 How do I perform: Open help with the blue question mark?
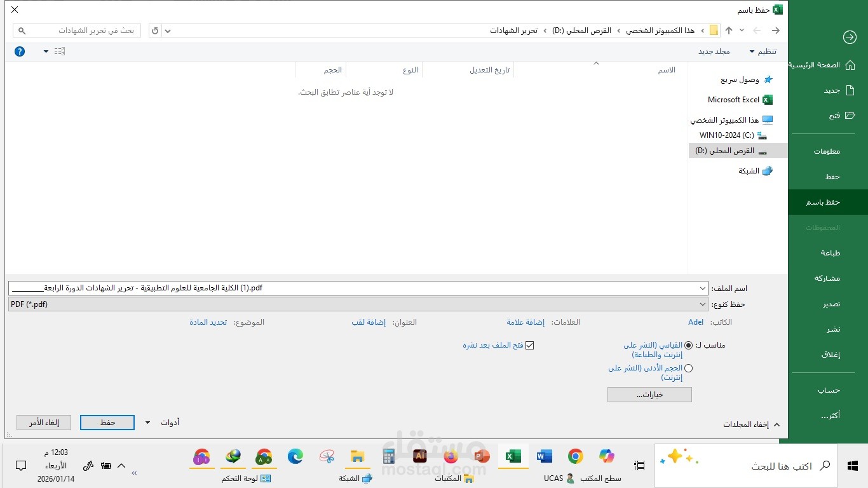[20, 51]
